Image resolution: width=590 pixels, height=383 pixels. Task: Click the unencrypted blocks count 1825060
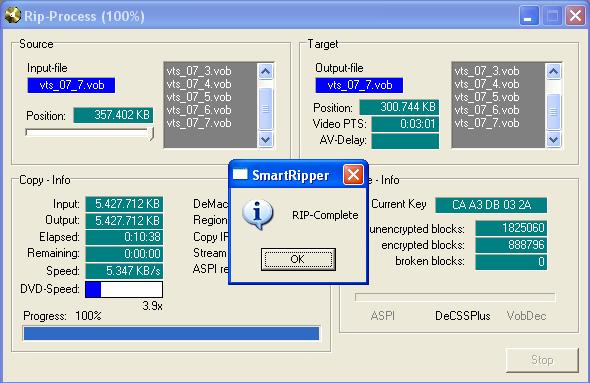coord(511,228)
